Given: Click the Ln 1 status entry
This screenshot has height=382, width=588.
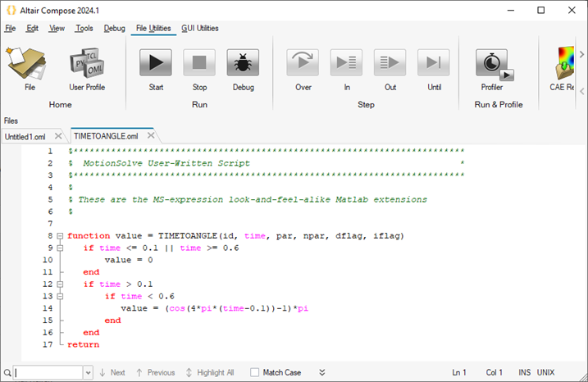Looking at the screenshot, I should 459,372.
